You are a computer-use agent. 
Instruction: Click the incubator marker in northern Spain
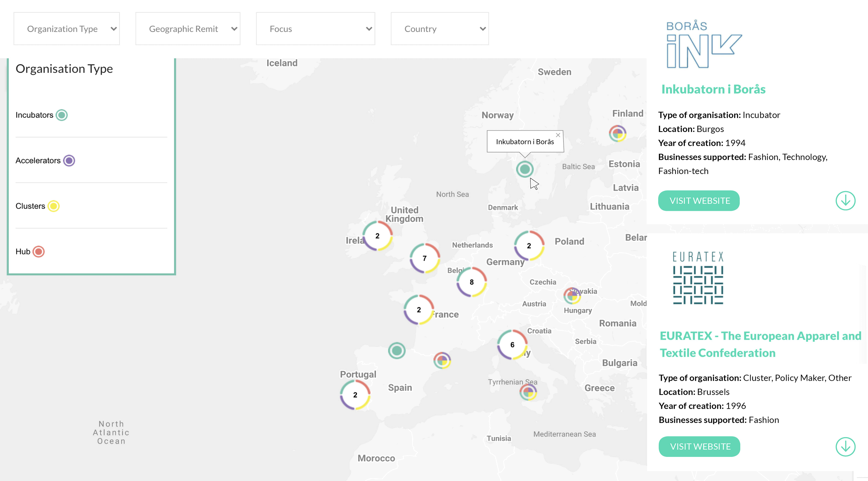pos(397,351)
